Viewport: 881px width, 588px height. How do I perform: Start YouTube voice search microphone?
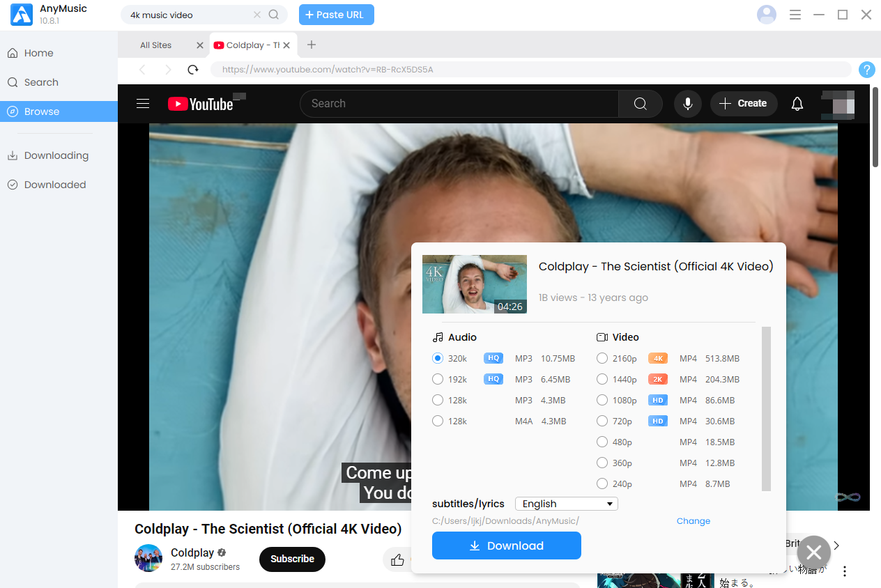(x=688, y=104)
